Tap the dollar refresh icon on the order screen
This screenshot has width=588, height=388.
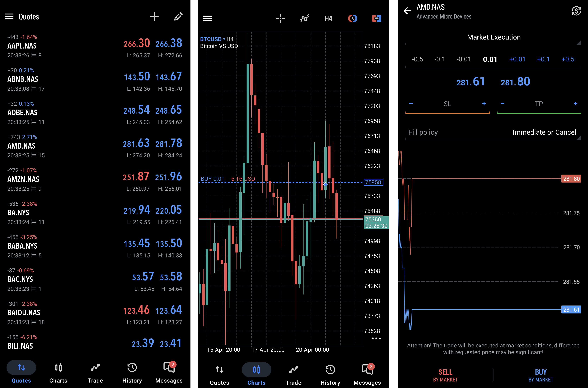[x=576, y=11]
